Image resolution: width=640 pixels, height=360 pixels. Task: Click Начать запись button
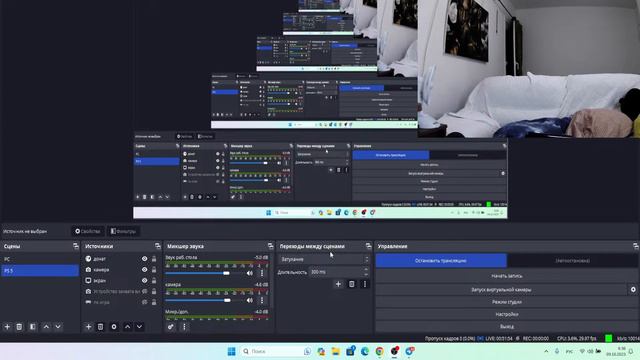point(507,276)
